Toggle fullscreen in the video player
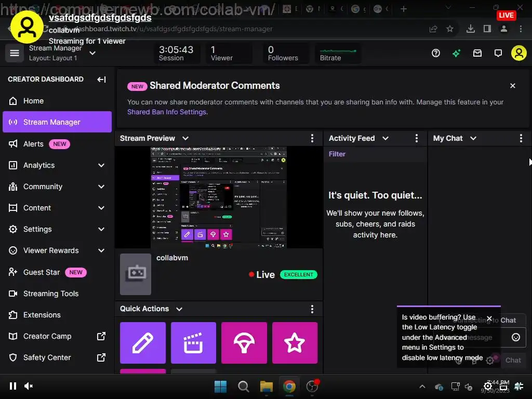 (519, 386)
